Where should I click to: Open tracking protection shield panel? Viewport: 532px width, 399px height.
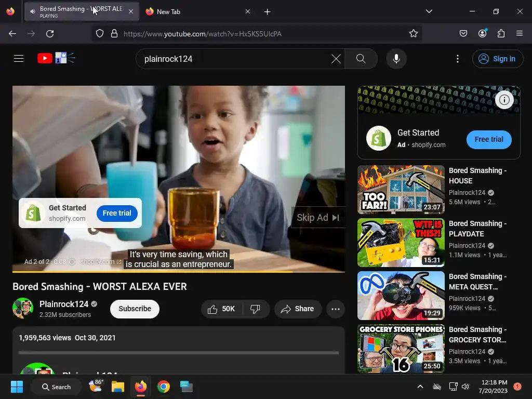[99, 34]
